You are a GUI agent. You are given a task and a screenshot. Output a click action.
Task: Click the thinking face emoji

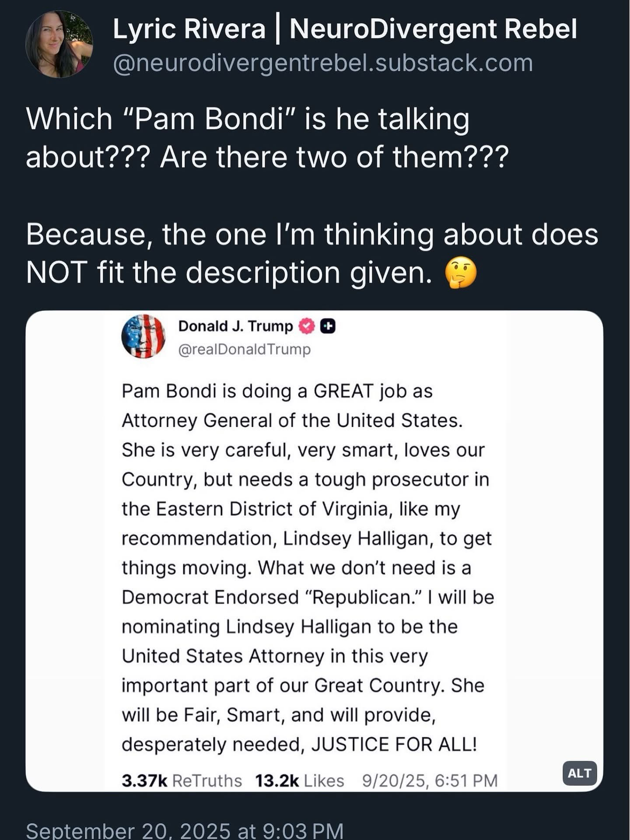(x=460, y=273)
